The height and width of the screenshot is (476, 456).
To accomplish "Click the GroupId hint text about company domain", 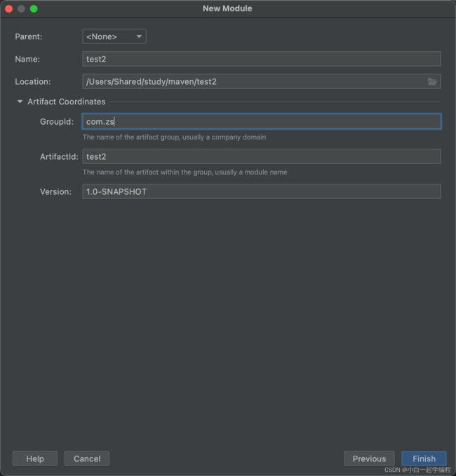I will click(175, 137).
